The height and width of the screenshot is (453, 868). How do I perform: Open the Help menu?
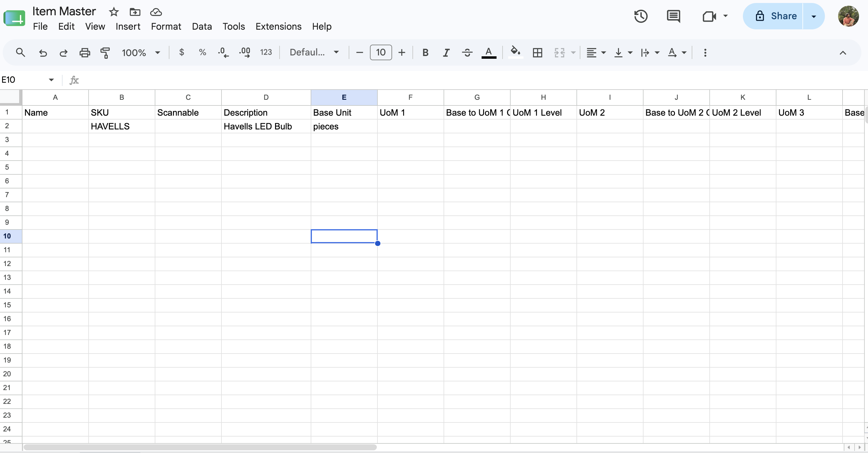(x=321, y=26)
